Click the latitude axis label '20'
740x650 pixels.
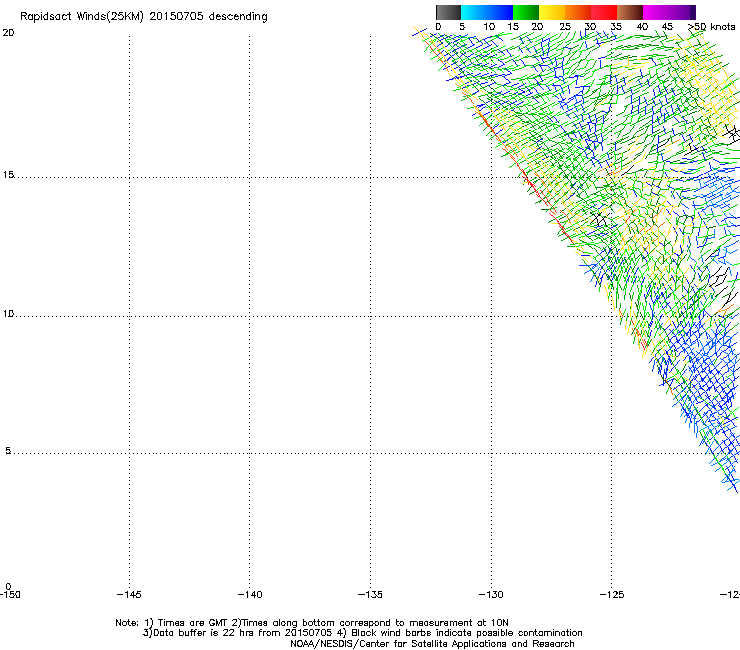(8, 33)
